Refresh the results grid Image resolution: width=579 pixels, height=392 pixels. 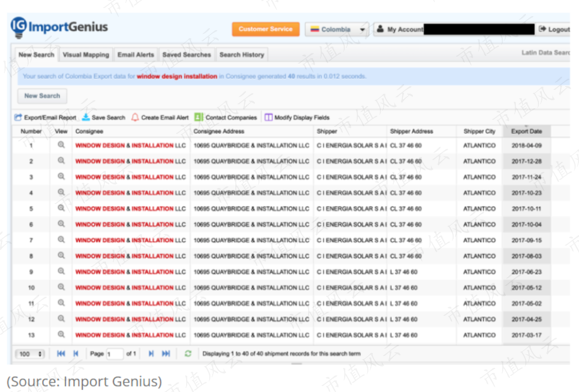click(x=188, y=353)
